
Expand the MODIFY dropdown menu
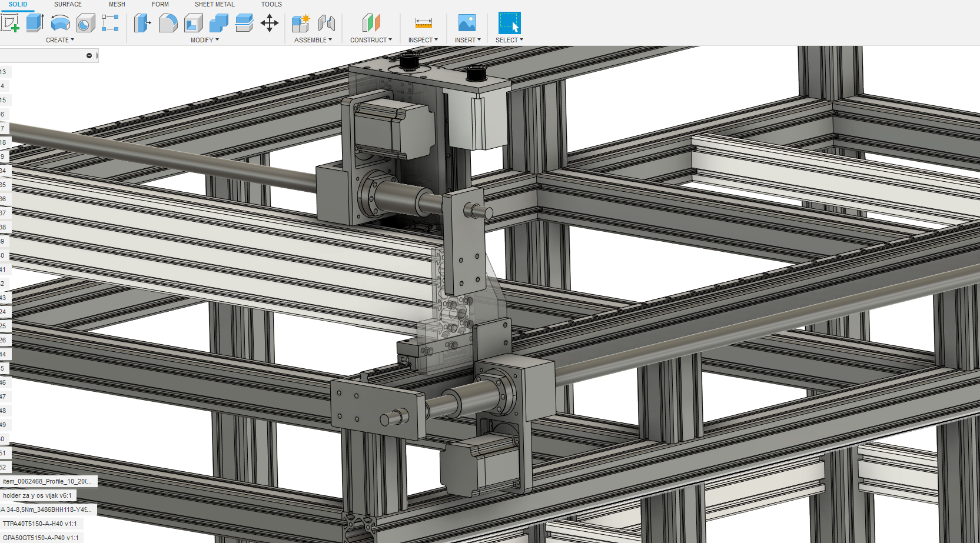[x=204, y=40]
